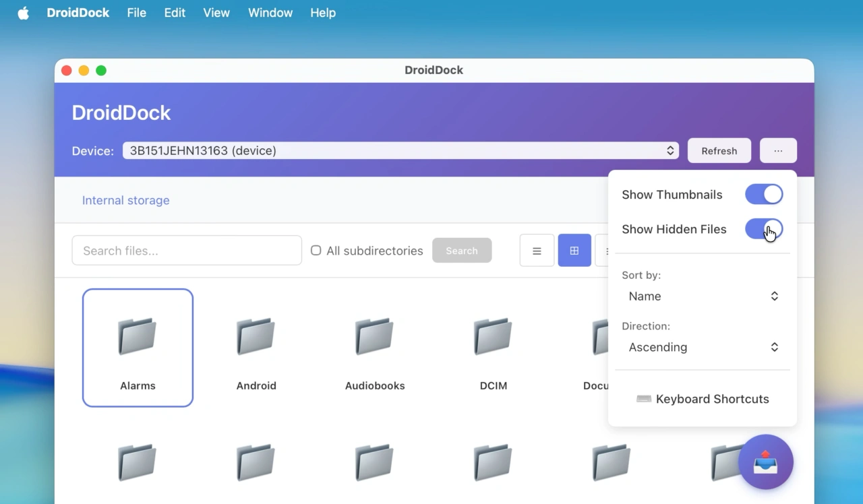Select the grid view icon

tap(574, 251)
